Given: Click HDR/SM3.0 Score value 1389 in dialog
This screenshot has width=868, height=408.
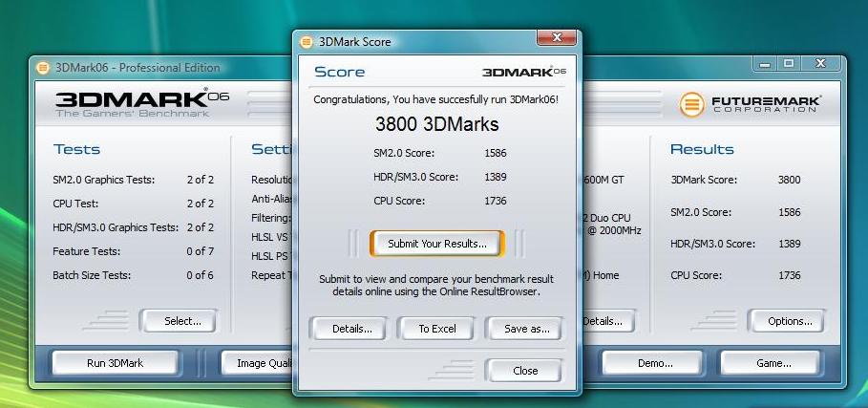Looking at the screenshot, I should (x=495, y=177).
